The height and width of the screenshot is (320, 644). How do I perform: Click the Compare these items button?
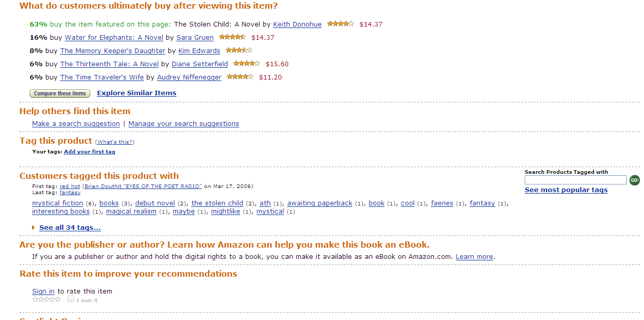[x=60, y=93]
